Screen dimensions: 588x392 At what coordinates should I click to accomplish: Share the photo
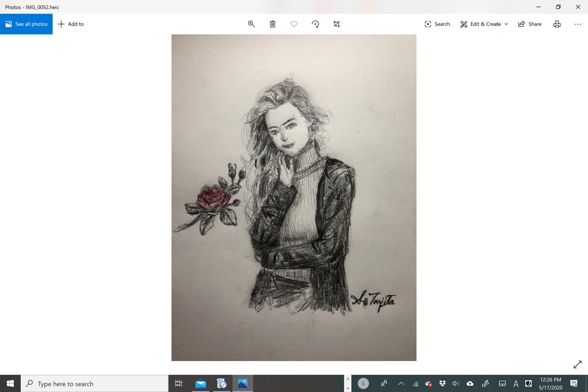pos(530,24)
